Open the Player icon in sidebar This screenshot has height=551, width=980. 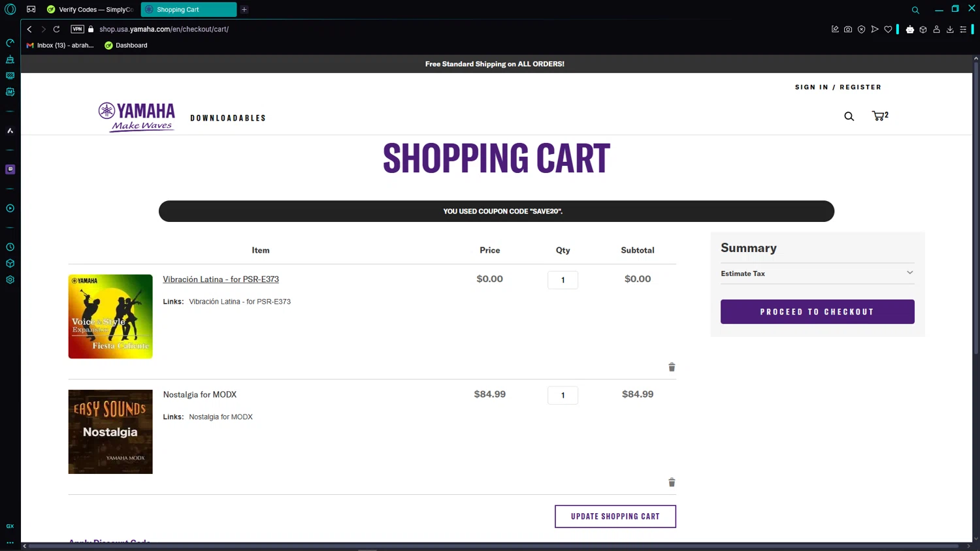click(x=10, y=208)
